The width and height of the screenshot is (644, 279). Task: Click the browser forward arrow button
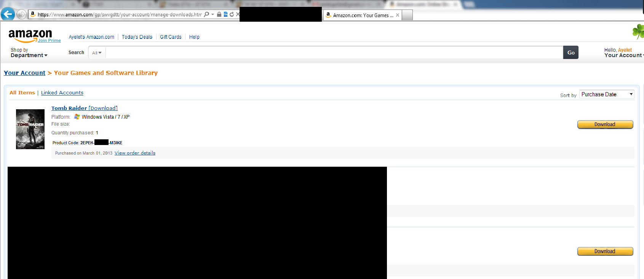click(x=22, y=14)
